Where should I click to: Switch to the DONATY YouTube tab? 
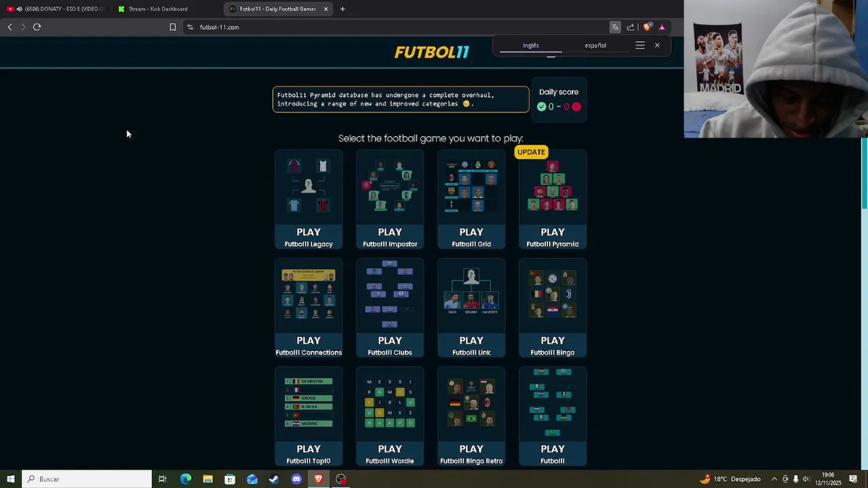56,9
